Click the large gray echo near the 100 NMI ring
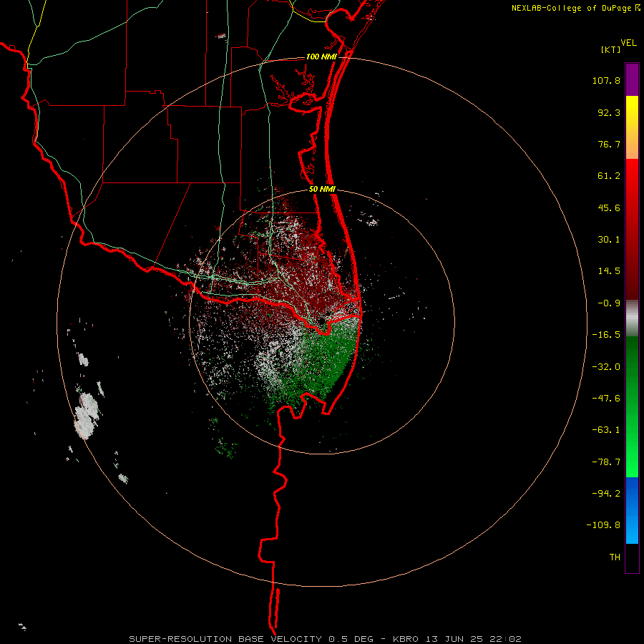Viewport: 644px width, 644px height. tap(87, 415)
